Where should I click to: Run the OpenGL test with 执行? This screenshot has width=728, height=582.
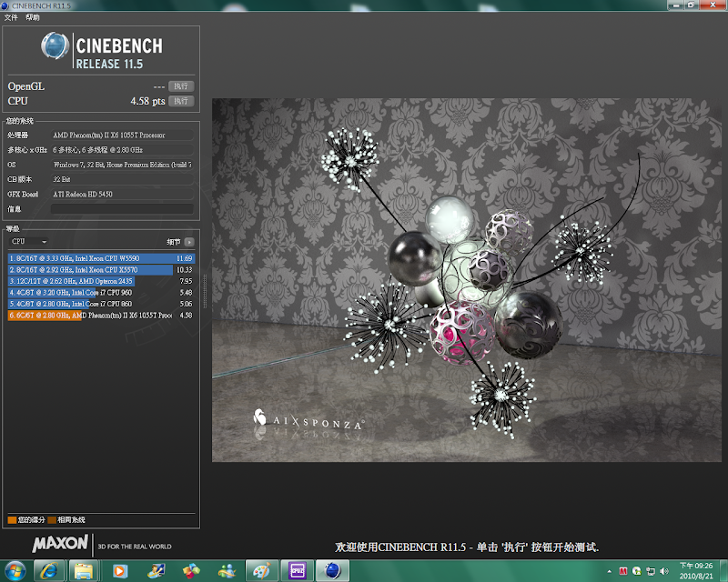pos(181,85)
